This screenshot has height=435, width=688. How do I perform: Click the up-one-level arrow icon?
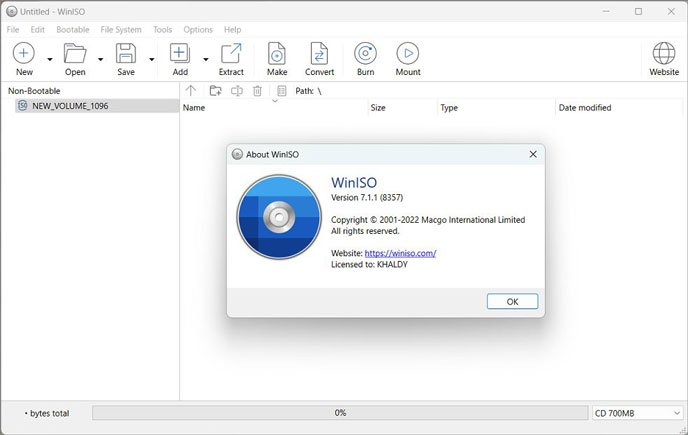coord(190,91)
